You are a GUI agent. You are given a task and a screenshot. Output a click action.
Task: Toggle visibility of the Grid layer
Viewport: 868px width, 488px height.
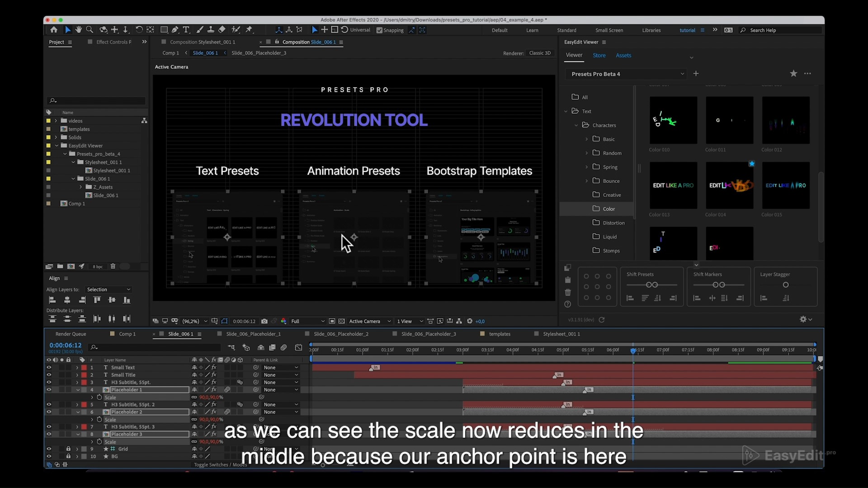click(x=49, y=449)
